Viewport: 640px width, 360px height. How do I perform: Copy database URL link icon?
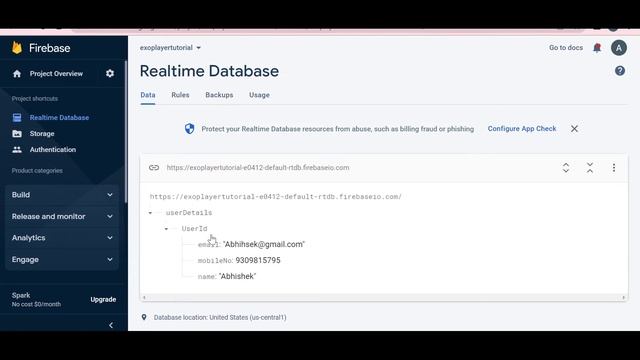[x=154, y=168]
